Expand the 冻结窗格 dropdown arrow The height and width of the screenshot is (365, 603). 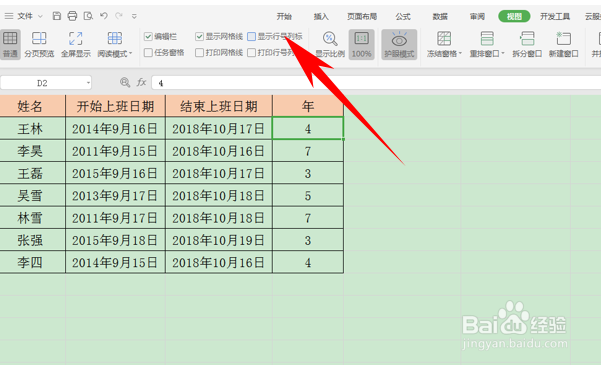(x=460, y=53)
